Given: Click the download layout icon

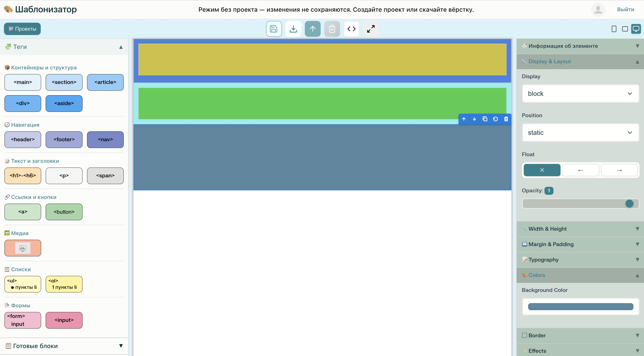Looking at the screenshot, I should tap(293, 29).
